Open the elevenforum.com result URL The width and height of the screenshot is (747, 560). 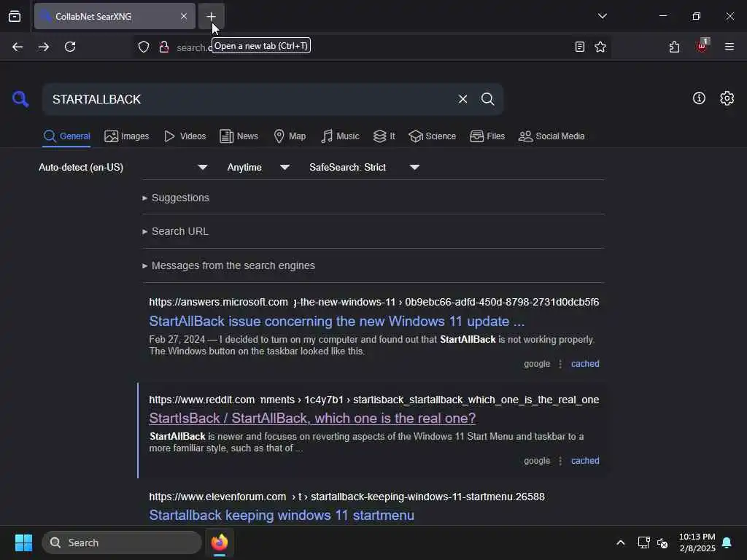pos(347,497)
